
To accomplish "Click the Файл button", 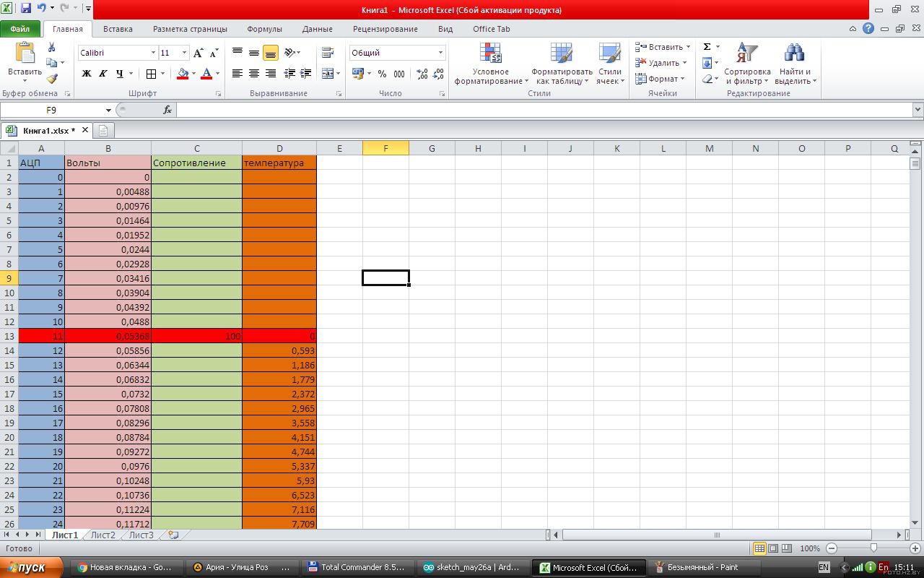I will click(x=20, y=29).
